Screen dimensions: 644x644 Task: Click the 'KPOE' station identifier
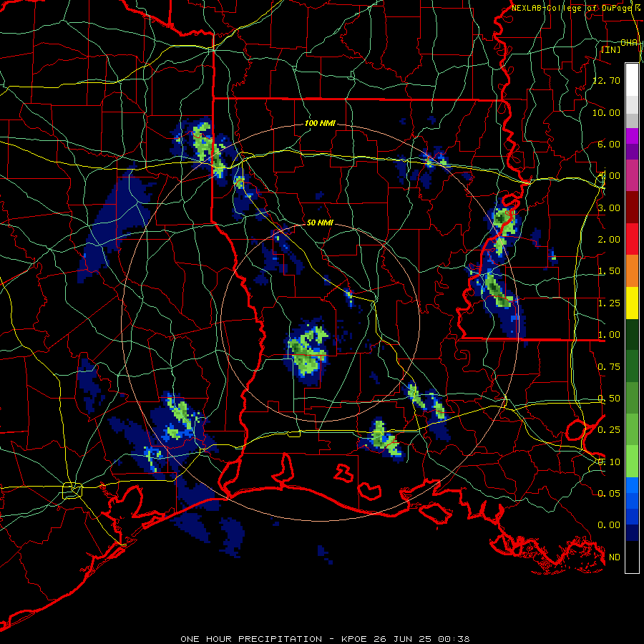click(354, 639)
